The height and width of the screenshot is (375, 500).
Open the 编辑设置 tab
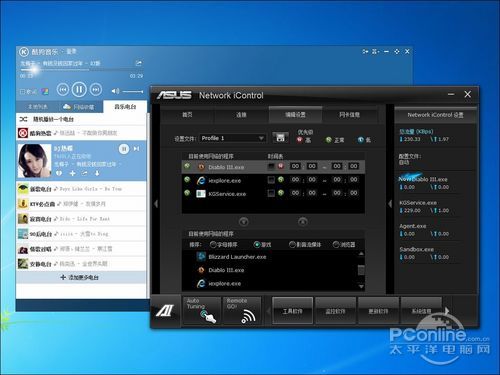[x=295, y=115]
